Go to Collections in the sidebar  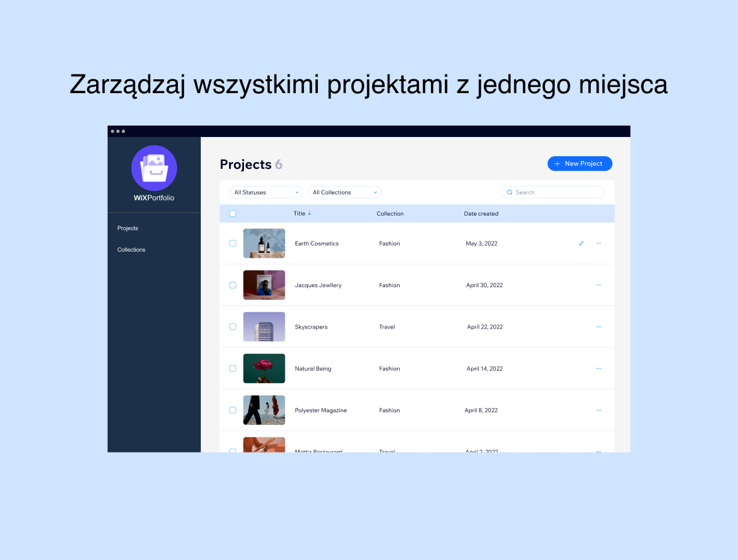[131, 249]
